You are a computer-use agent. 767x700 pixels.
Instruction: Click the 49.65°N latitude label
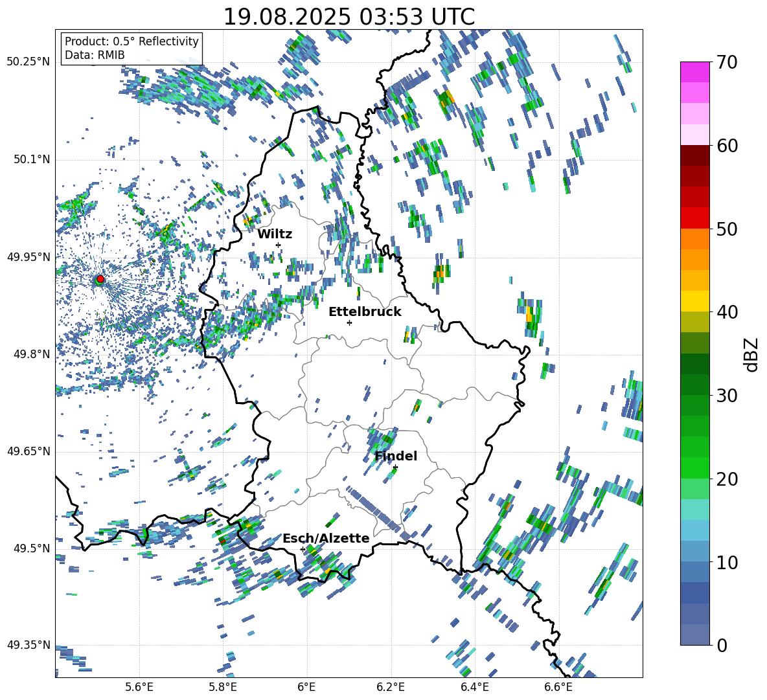click(29, 451)
